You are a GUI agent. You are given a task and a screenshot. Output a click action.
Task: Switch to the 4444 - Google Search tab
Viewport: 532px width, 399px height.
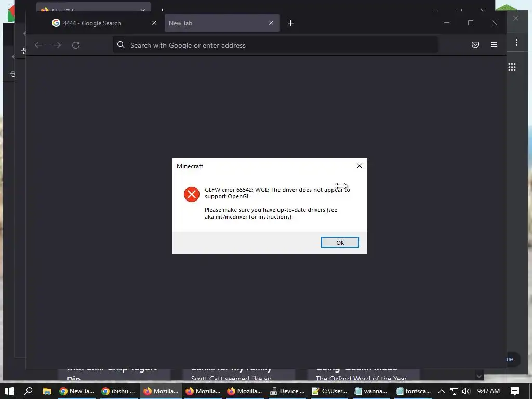click(91, 23)
